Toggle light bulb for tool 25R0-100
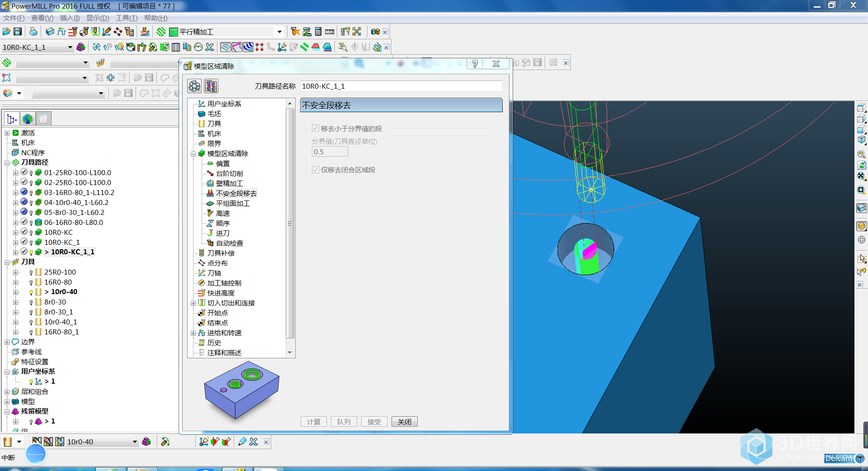This screenshot has width=868, height=471. click(x=31, y=272)
